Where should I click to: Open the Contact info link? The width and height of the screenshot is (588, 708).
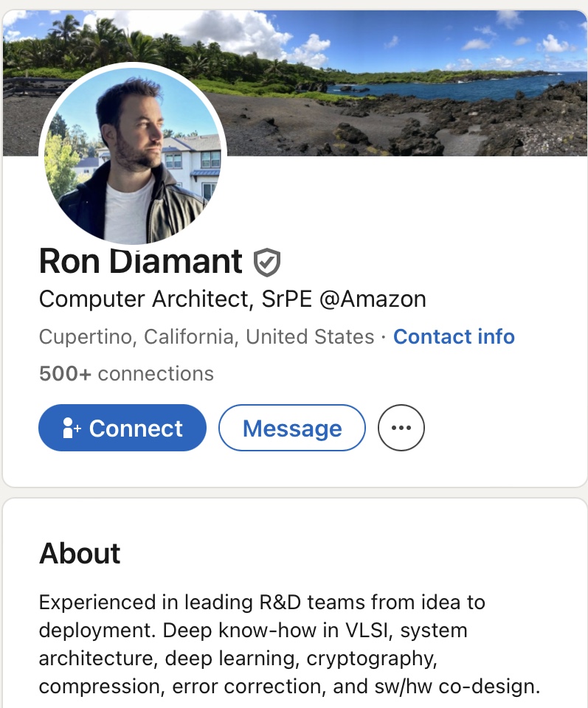[454, 337]
